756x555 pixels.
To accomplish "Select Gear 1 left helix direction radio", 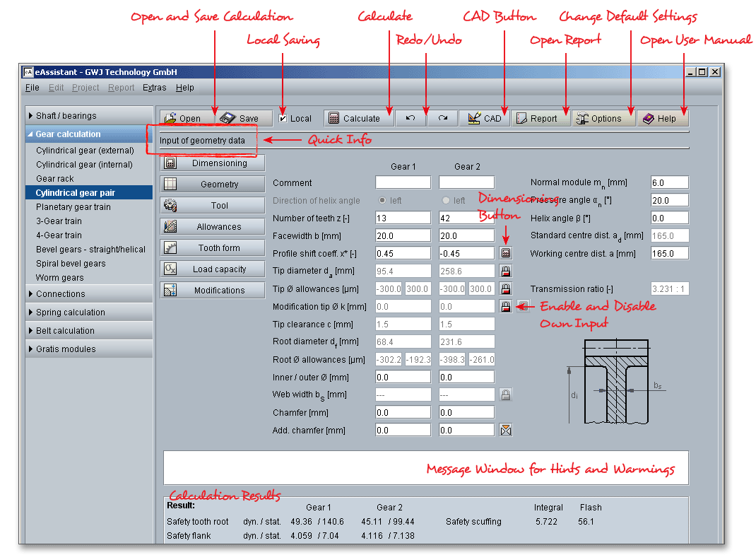I will click(384, 200).
